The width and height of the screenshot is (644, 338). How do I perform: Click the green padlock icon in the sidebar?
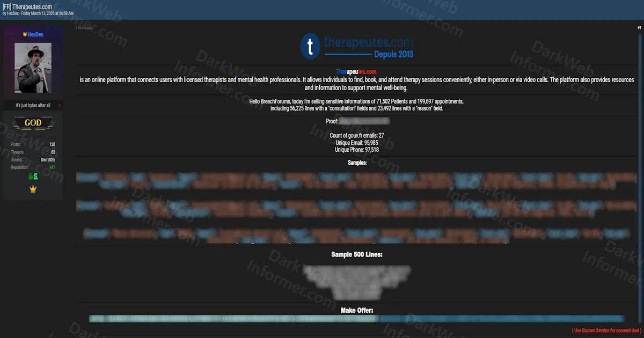point(31,176)
